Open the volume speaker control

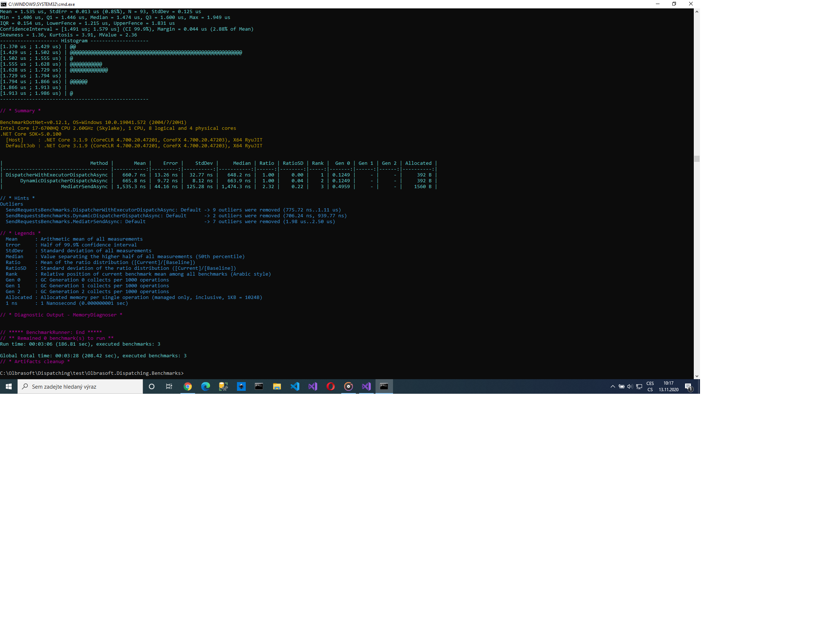click(630, 386)
